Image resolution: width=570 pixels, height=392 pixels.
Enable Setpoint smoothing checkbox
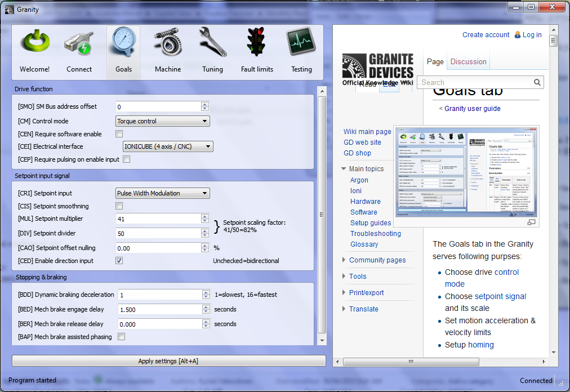pyautogui.click(x=119, y=206)
